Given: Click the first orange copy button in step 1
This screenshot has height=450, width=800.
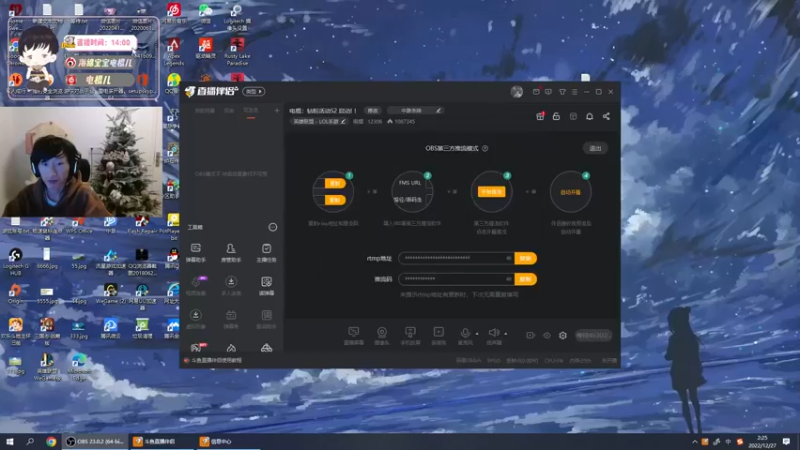Looking at the screenshot, I should [x=335, y=183].
